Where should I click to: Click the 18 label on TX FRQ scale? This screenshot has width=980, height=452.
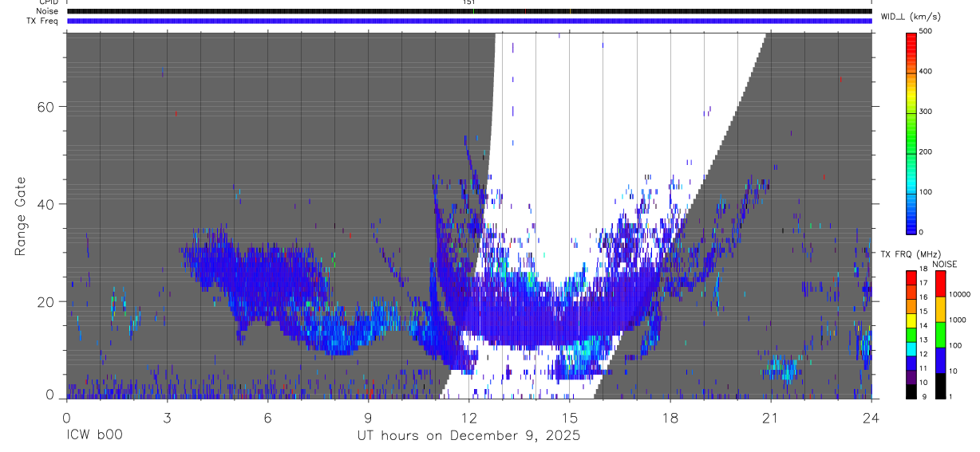click(923, 269)
